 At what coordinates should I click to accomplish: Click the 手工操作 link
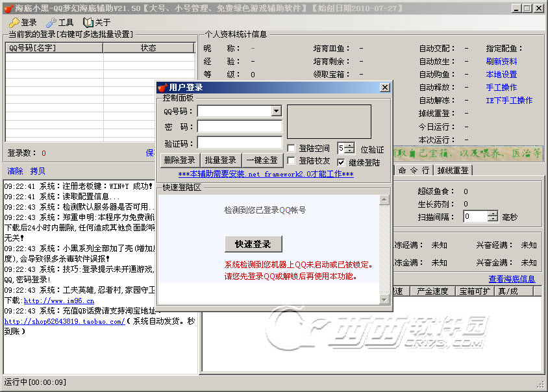[x=501, y=88]
